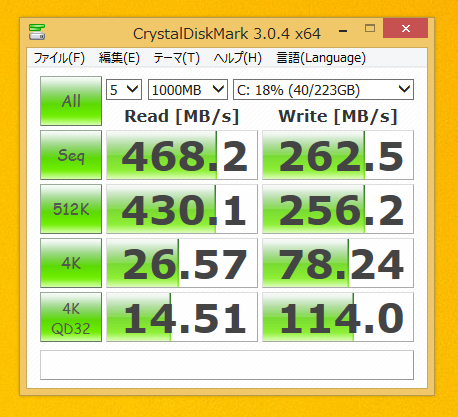Open the テーマ(T) menu

tap(176, 58)
